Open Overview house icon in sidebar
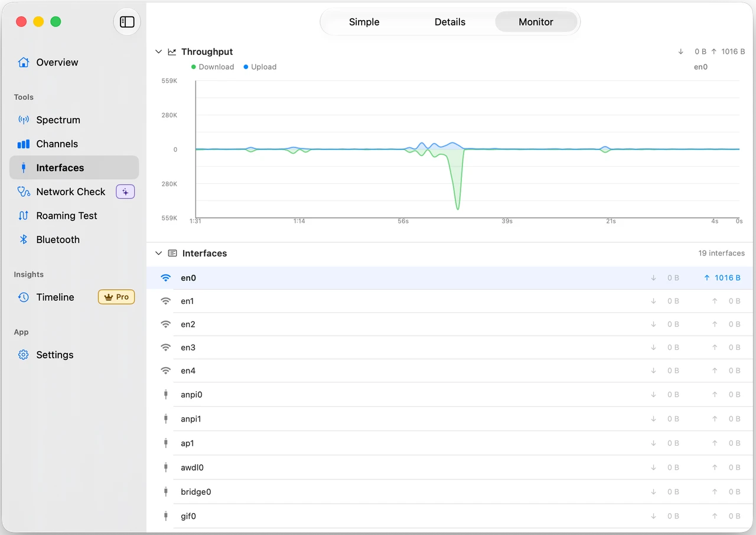 pos(24,62)
